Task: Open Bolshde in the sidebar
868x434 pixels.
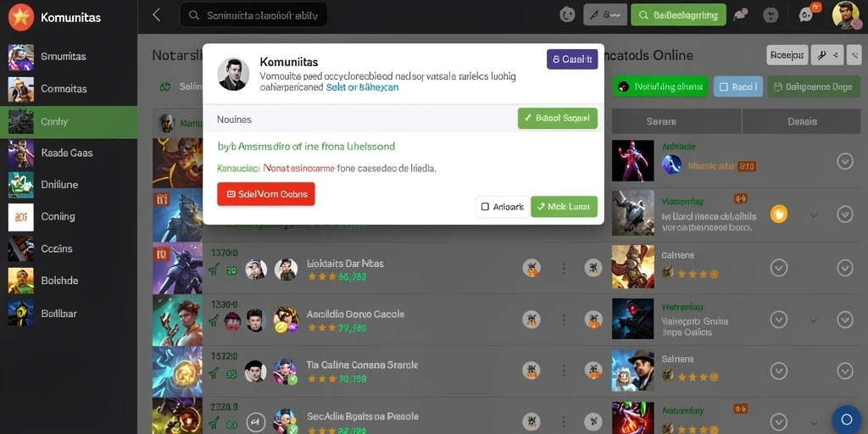Action: (69, 281)
